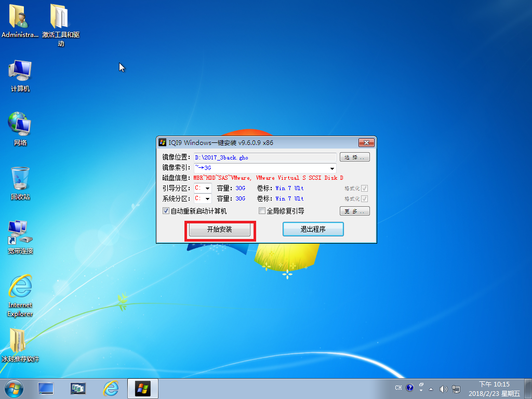The width and height of the screenshot is (532, 399).
Task: Toggle 自动重新启动计算机 checkbox
Action: pos(166,211)
